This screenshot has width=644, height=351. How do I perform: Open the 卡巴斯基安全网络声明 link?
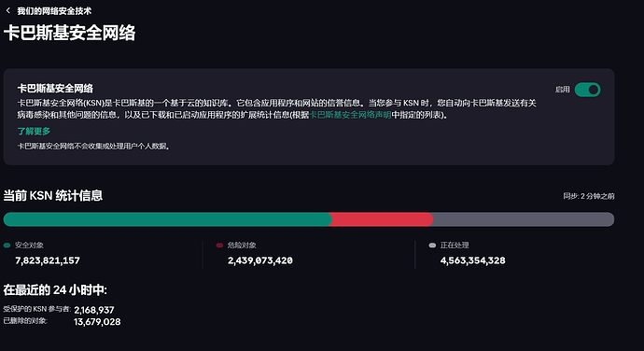350,115
